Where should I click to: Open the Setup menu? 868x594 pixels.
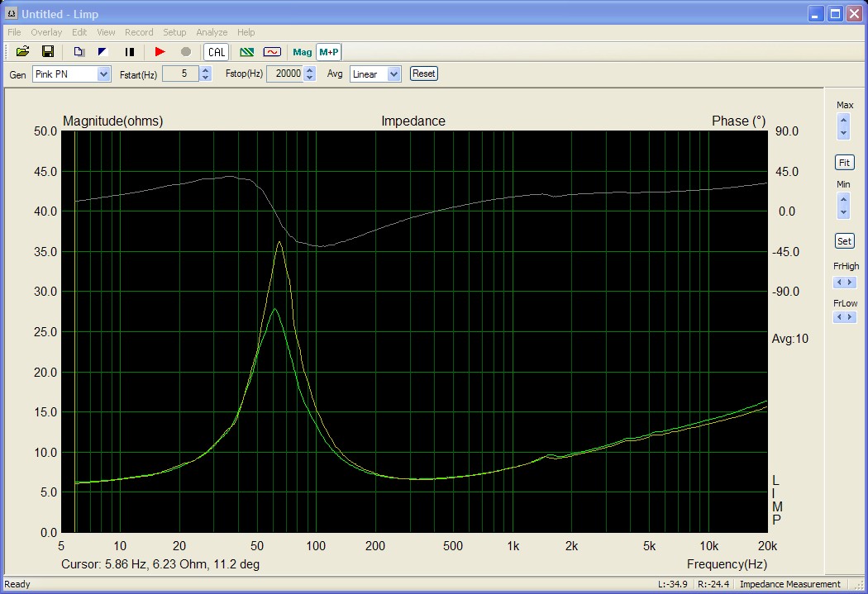pos(174,32)
